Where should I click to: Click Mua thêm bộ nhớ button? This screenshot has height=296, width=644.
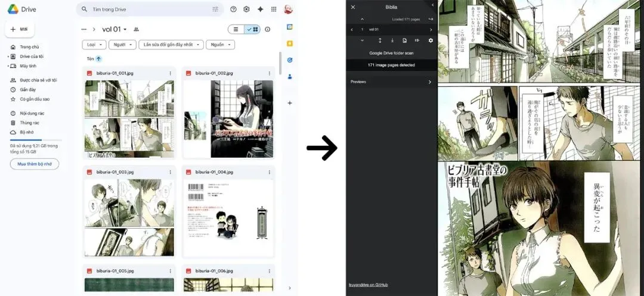point(35,164)
